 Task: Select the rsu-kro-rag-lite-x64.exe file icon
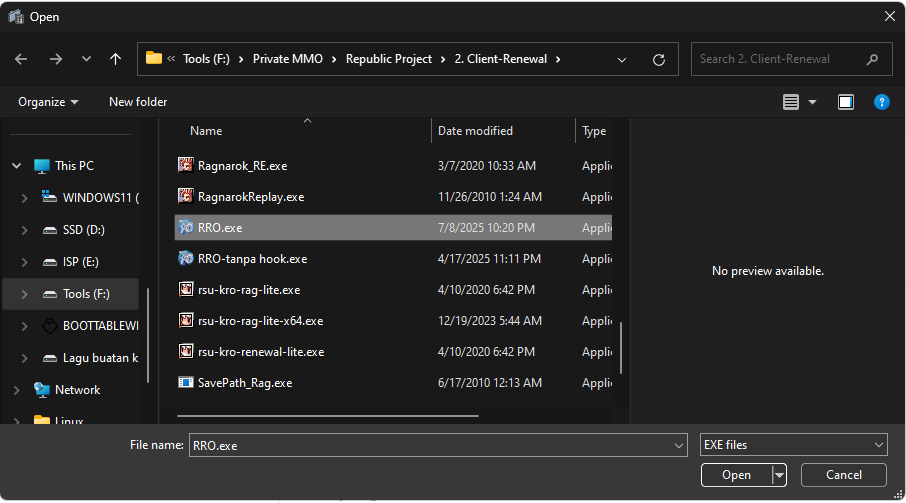pos(185,321)
